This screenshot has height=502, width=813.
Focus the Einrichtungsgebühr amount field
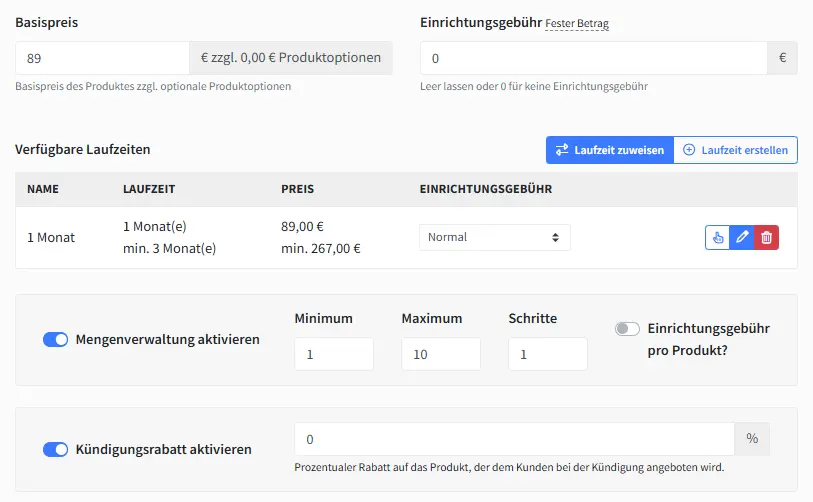[x=594, y=58]
